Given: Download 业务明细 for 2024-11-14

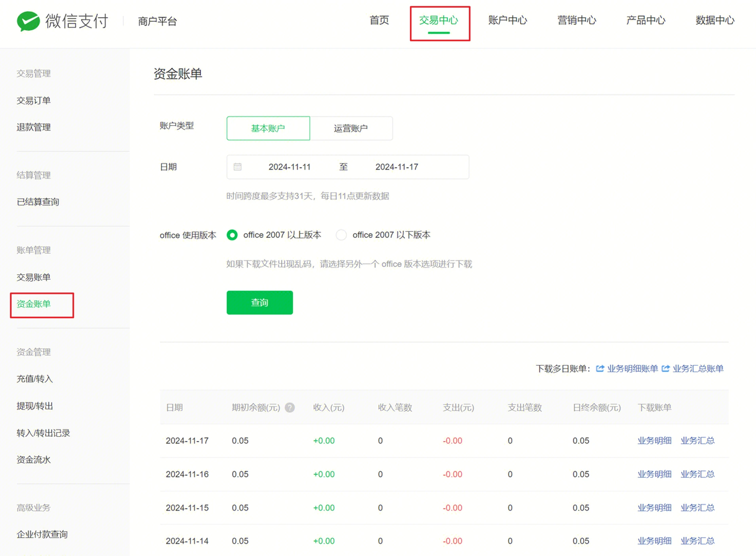Looking at the screenshot, I should click(x=654, y=541).
